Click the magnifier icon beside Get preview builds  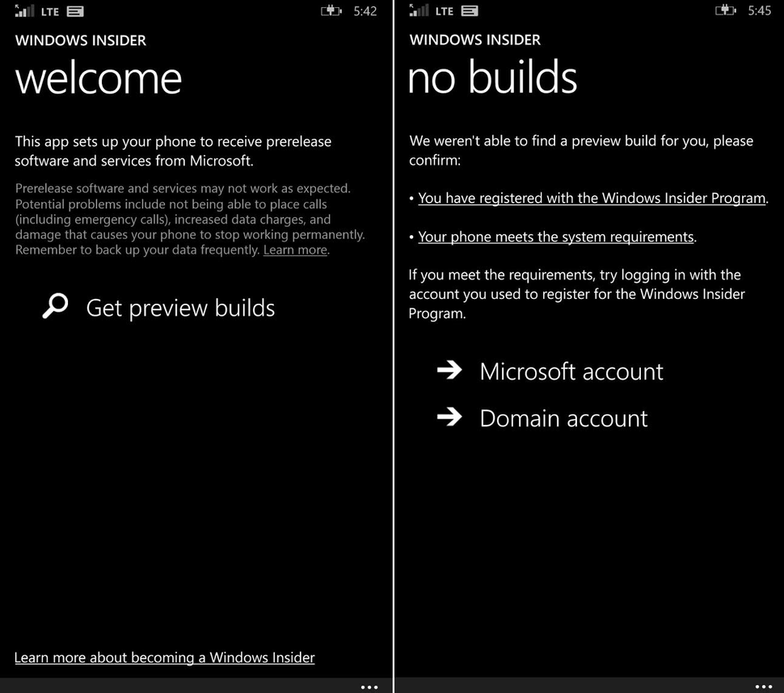(55, 306)
